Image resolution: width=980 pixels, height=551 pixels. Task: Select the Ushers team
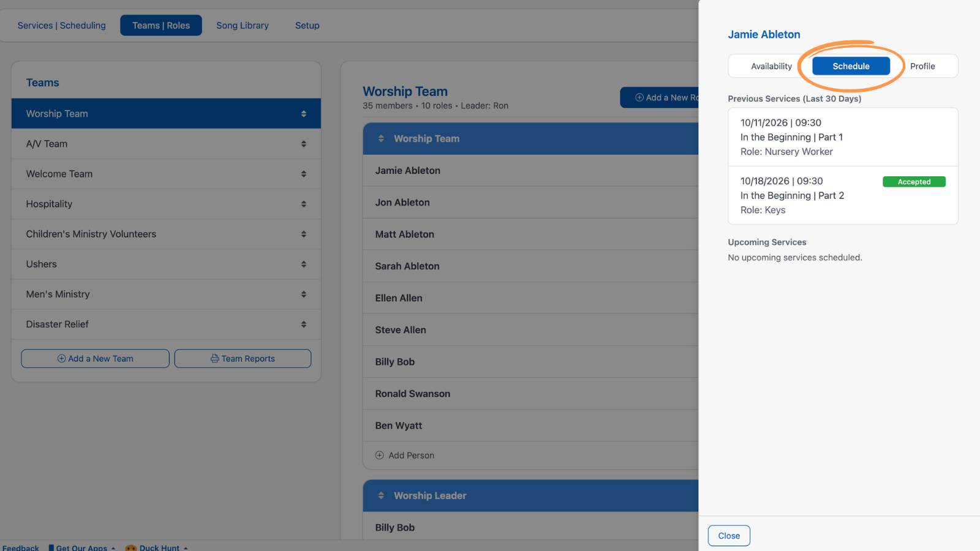[x=166, y=264]
